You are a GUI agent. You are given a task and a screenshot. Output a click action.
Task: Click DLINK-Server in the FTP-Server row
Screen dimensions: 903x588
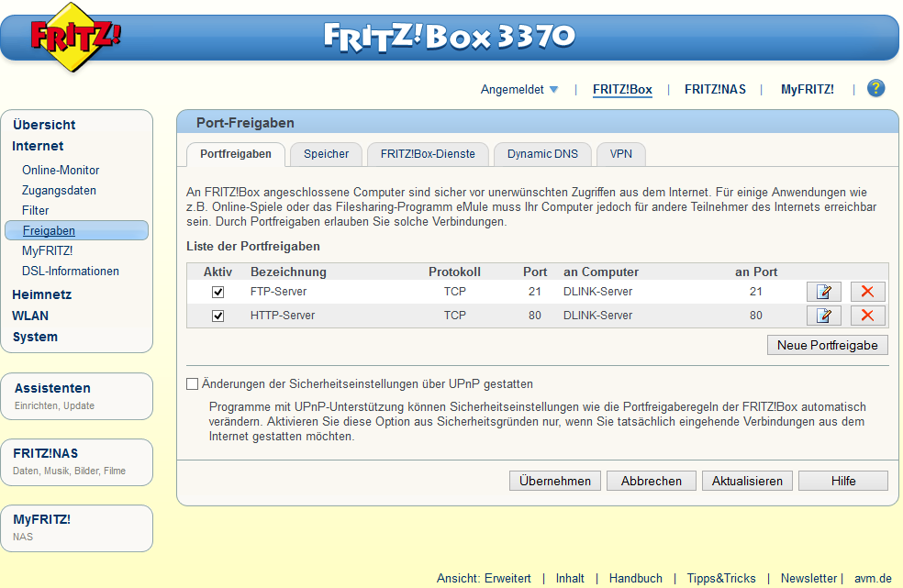[x=597, y=292]
